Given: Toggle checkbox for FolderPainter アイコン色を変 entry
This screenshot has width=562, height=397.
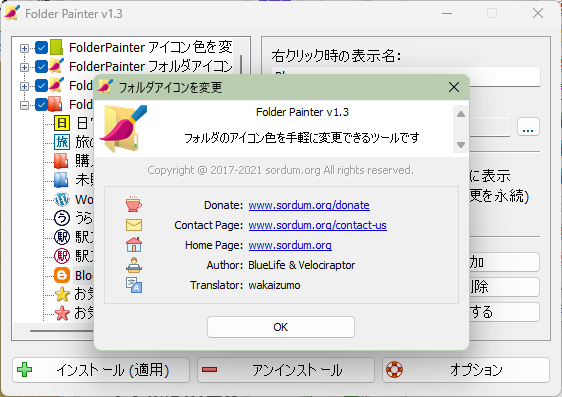Looking at the screenshot, I should pyautogui.click(x=42, y=48).
